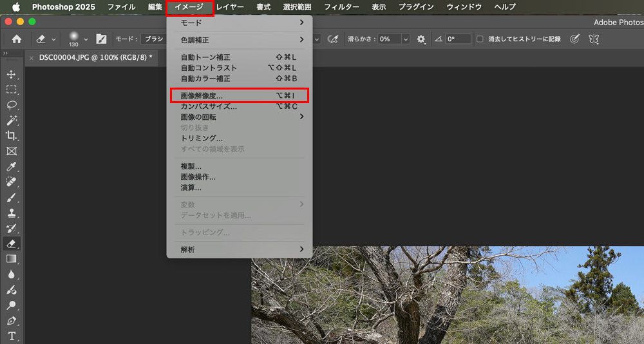Open the 滑らかさ percentage dropdown arrow

click(406, 39)
